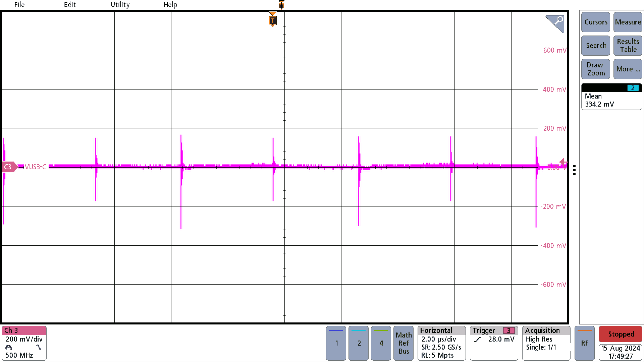Open the Mean measurement badge
The image size is (644, 362).
[x=611, y=97]
